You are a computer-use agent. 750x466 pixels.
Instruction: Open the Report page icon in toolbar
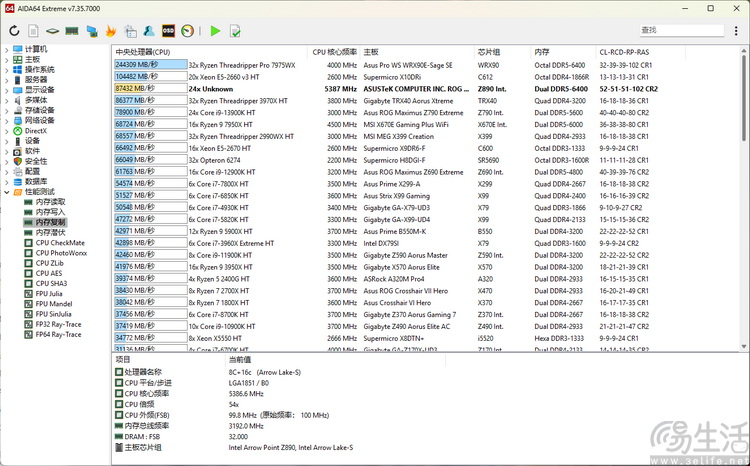[x=33, y=31]
